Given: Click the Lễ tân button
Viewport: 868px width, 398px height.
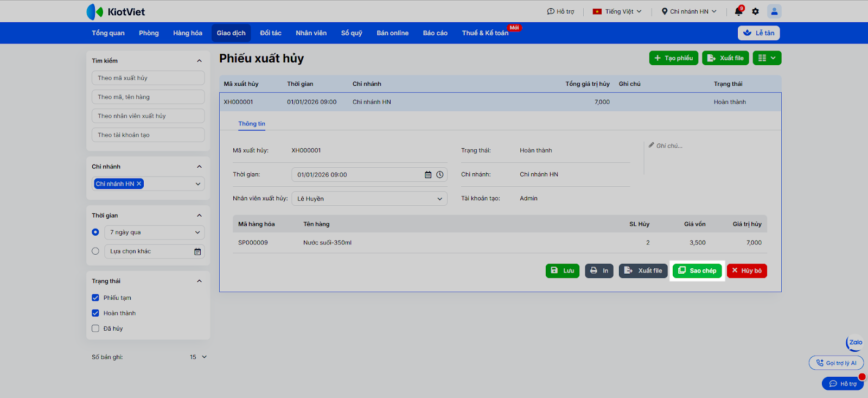Looking at the screenshot, I should pyautogui.click(x=759, y=33).
